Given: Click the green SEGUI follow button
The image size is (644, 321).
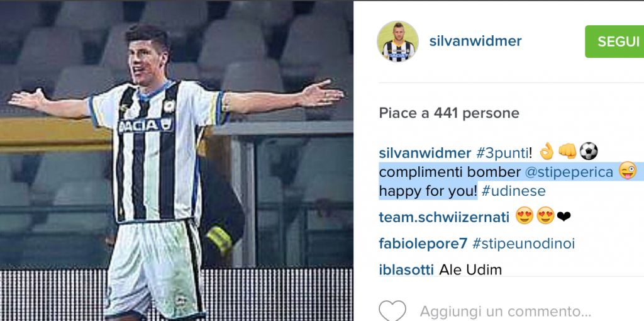Looking at the screenshot, I should click(614, 42).
